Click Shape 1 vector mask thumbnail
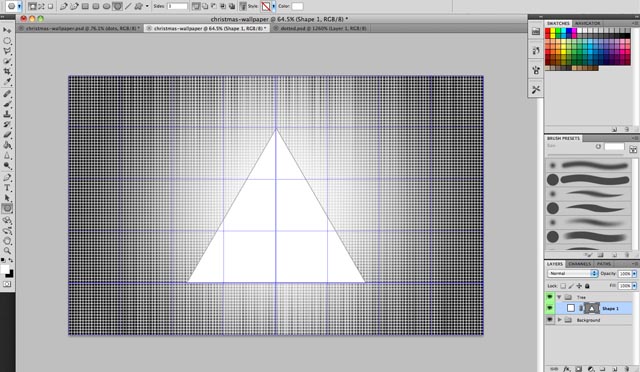The height and width of the screenshot is (372, 640). coord(591,308)
